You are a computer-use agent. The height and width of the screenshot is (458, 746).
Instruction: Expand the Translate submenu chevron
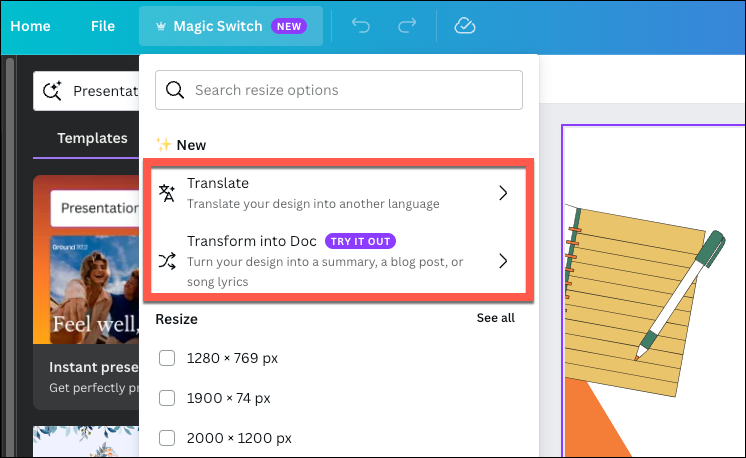[x=503, y=193]
